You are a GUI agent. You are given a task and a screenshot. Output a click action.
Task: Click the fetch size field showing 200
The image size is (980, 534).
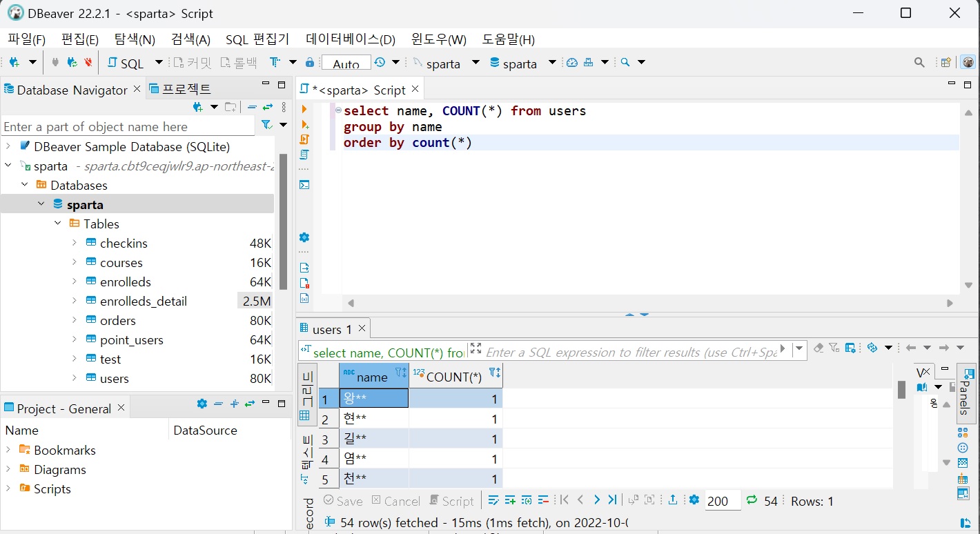[x=722, y=500]
